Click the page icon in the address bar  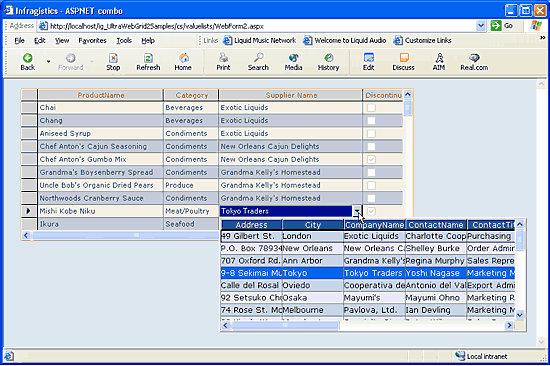coord(43,26)
